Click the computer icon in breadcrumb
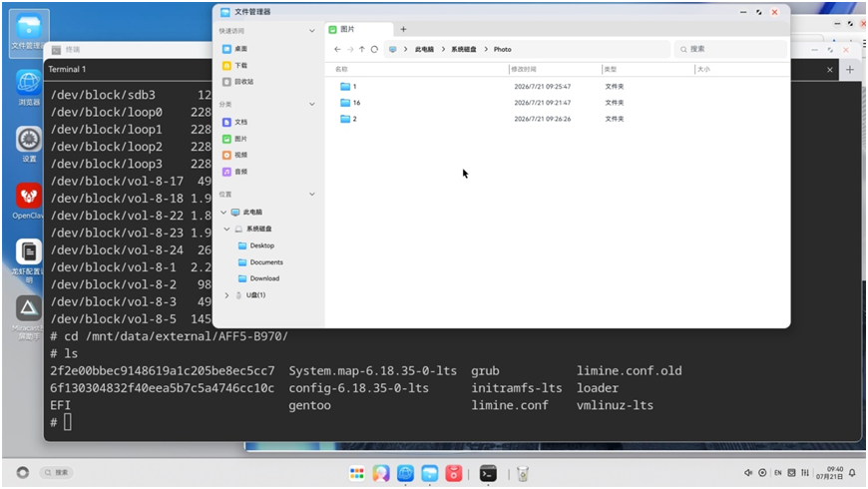This screenshot has height=489, width=868. (x=392, y=49)
